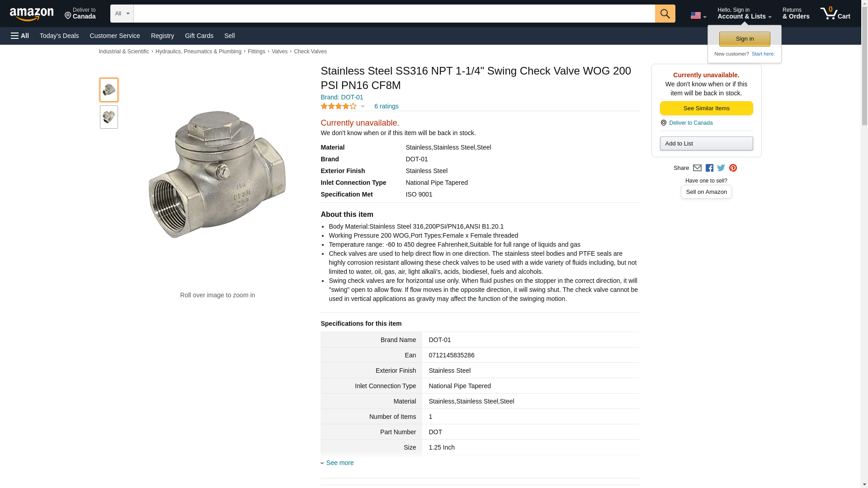Open Today's Deals in navigation bar
The image size is (868, 488).
point(59,36)
